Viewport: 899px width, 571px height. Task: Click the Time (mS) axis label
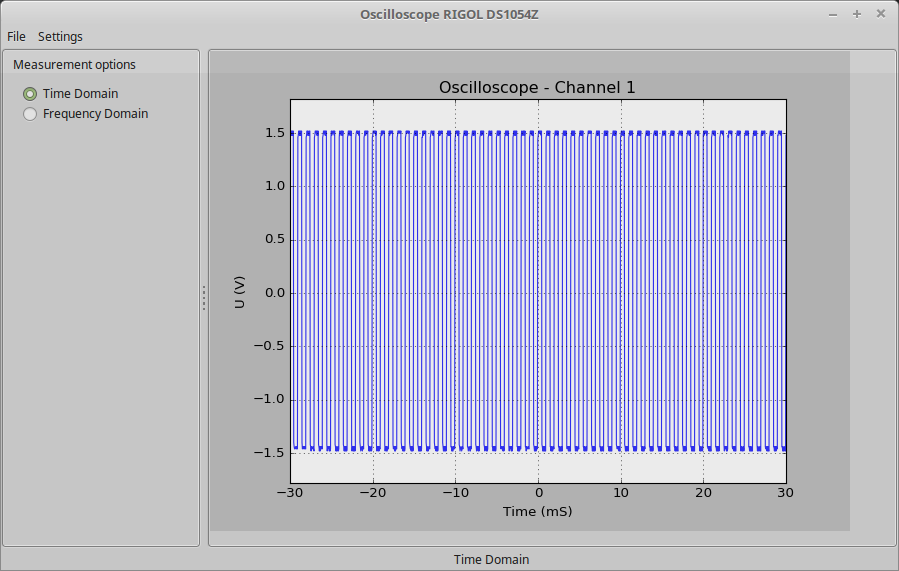(x=537, y=512)
